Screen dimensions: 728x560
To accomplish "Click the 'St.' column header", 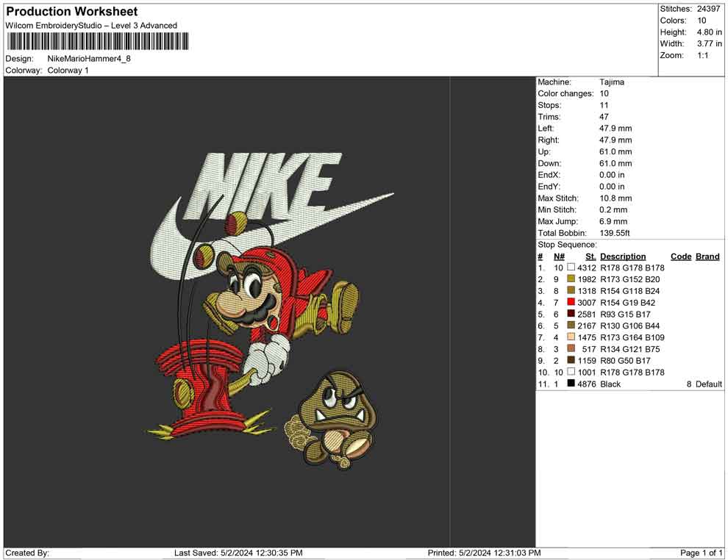I will pos(590,256).
